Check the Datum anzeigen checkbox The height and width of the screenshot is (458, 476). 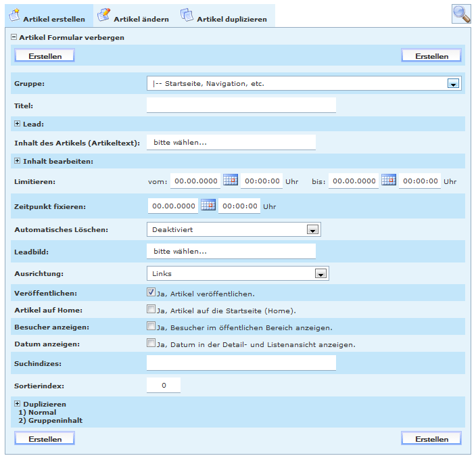[x=151, y=344]
